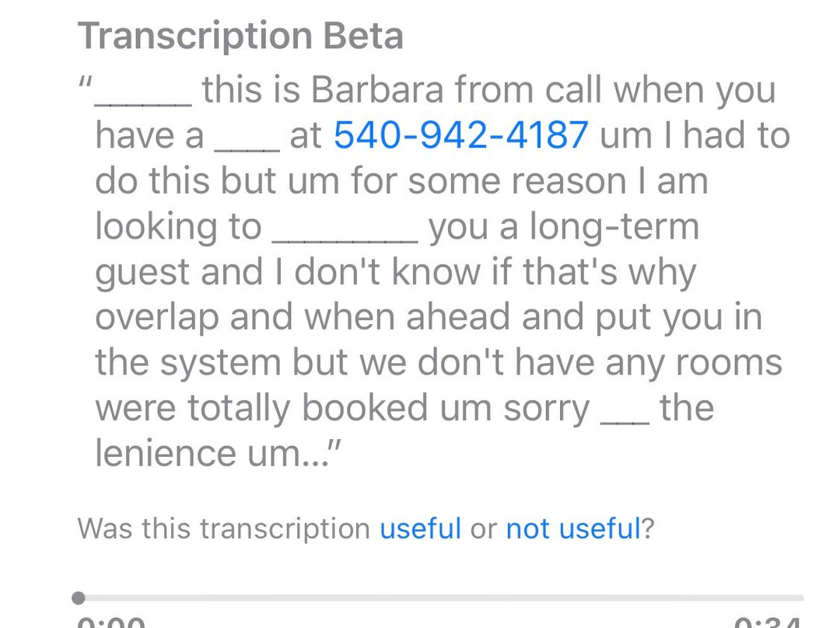The width and height of the screenshot is (840, 628).
Task: Rate transcription as not useful
Action: coord(572,529)
